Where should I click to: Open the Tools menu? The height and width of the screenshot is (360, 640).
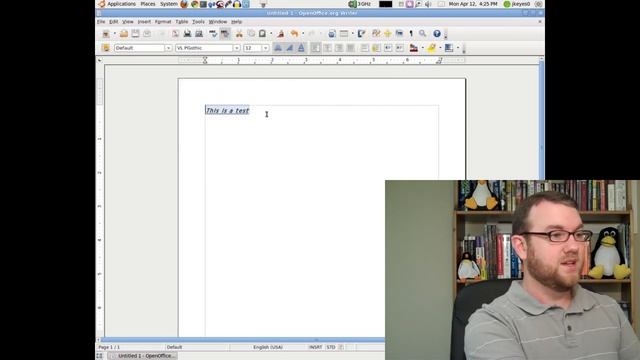[198, 22]
